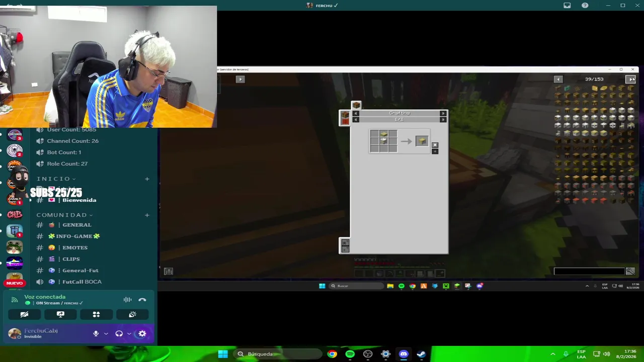Screen dimensions: 644x362
Task: Open the Discord inbox icon
Action: tap(567, 6)
